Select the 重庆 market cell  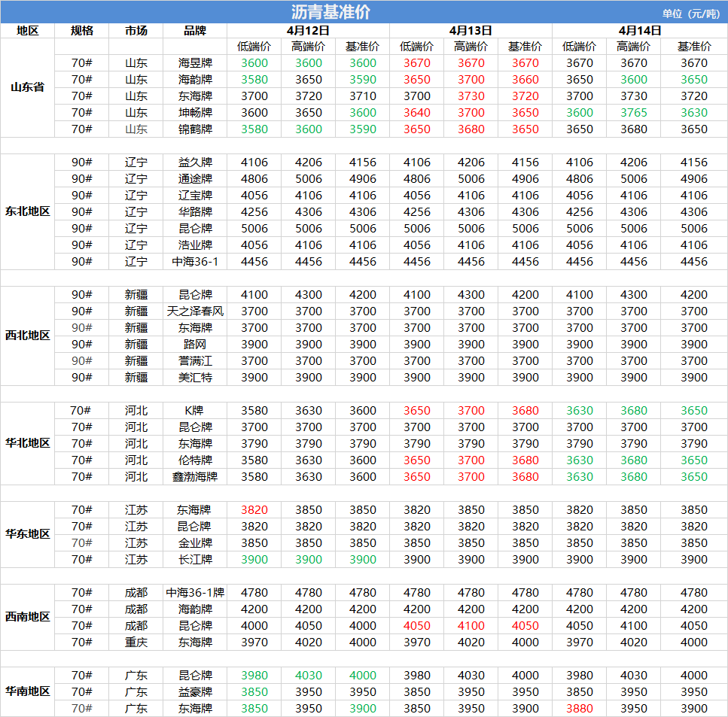pos(136,642)
